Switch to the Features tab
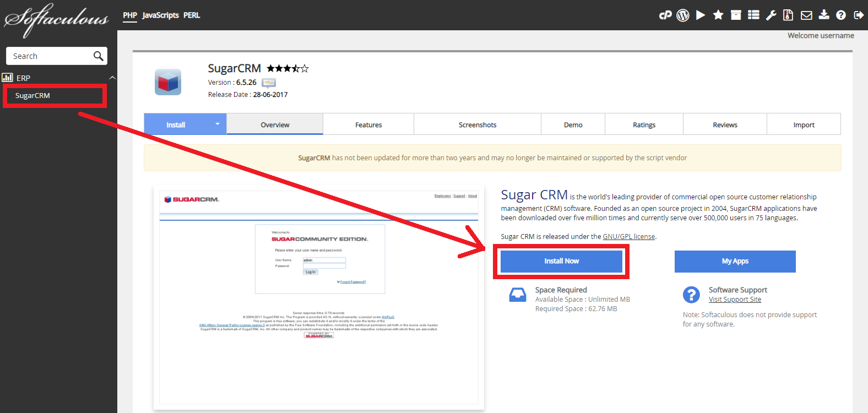868x413 pixels. (368, 124)
